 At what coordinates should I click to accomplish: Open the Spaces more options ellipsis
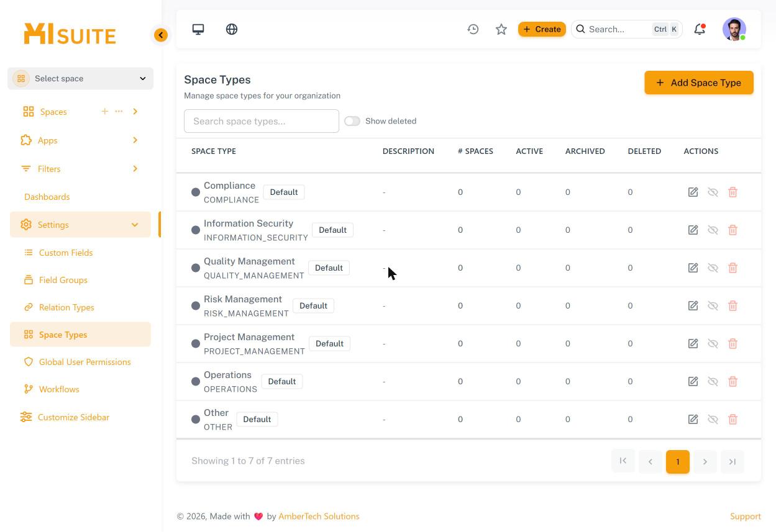[x=119, y=112]
